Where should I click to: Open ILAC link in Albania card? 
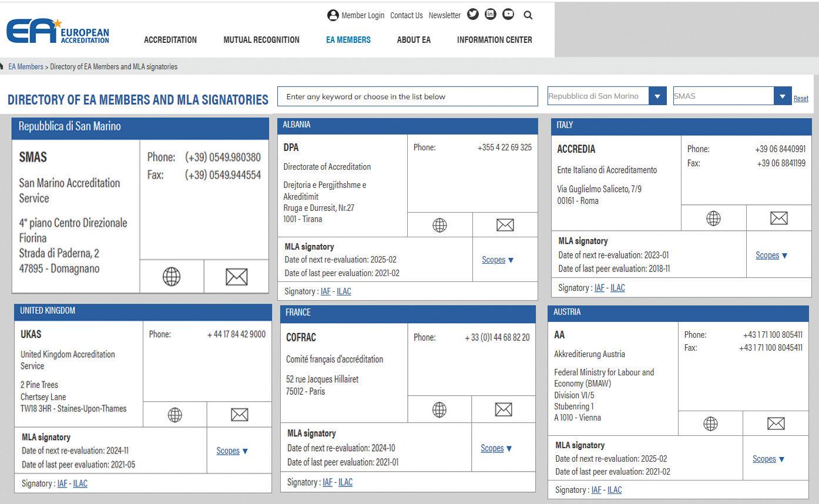(x=344, y=291)
